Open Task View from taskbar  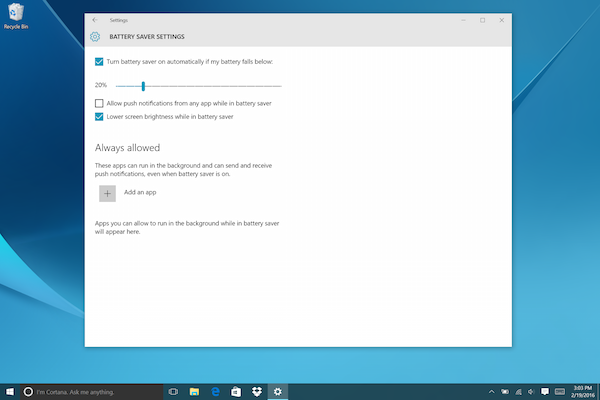(x=173, y=392)
